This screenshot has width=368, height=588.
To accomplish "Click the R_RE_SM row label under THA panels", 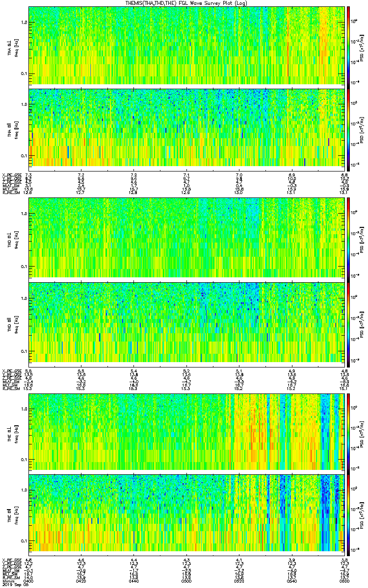I will (x=11, y=192).
